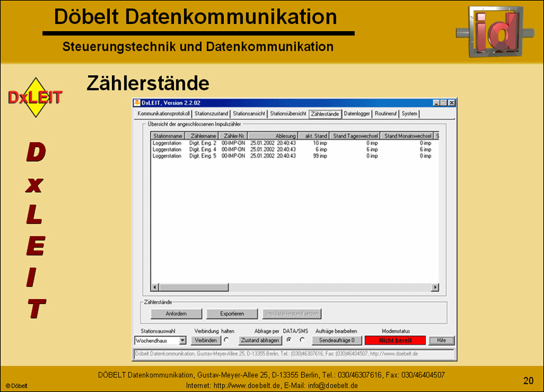The height and width of the screenshot is (392, 544).
Task: Switch to the Stationszustand tab
Action: coord(211,114)
